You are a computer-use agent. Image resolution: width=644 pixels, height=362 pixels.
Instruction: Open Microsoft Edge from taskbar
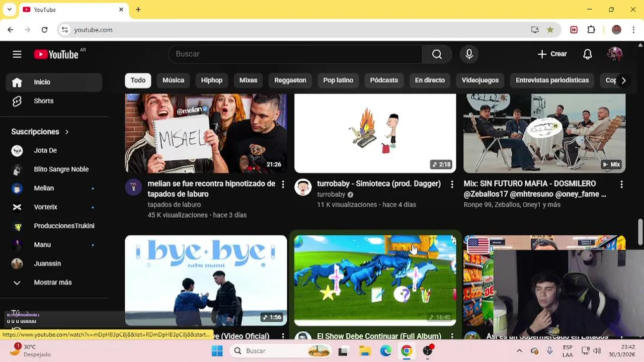386,351
